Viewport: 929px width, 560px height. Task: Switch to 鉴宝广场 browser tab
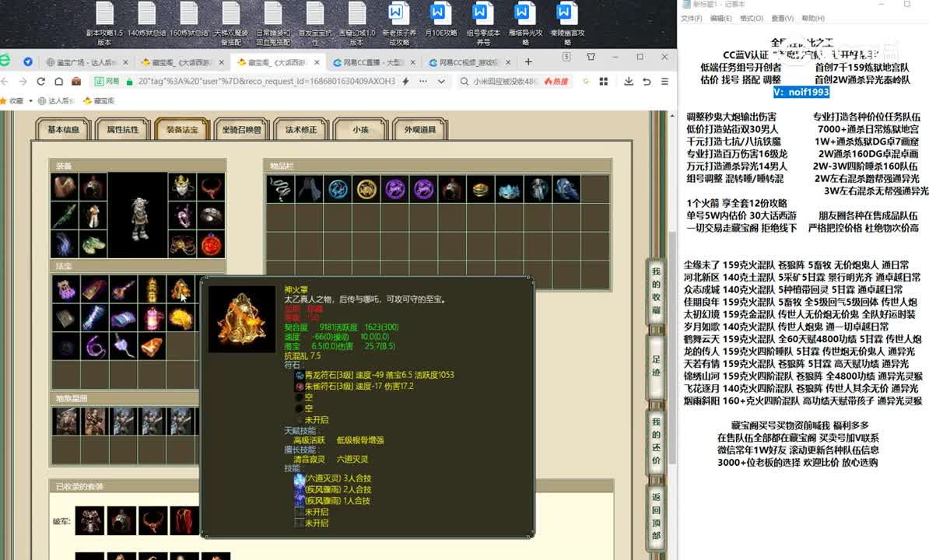click(x=86, y=62)
